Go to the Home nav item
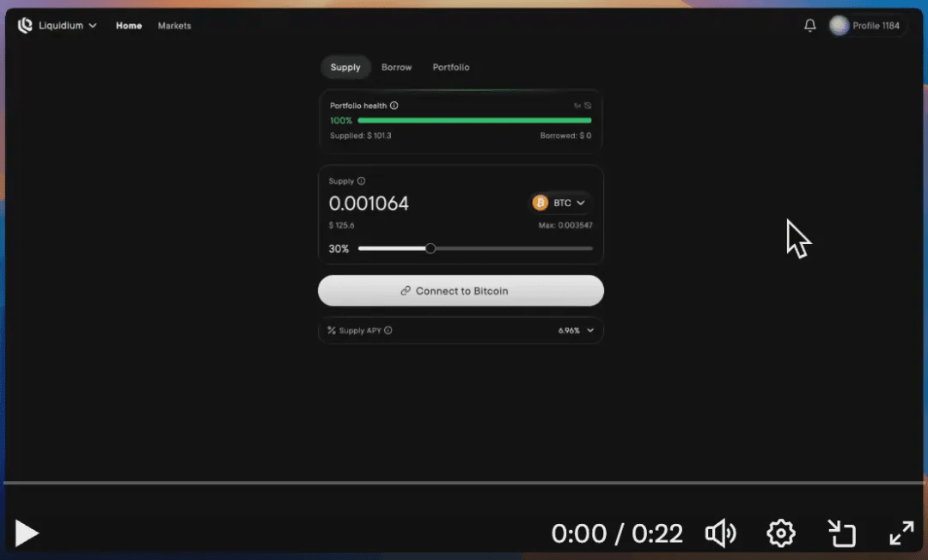 point(128,26)
